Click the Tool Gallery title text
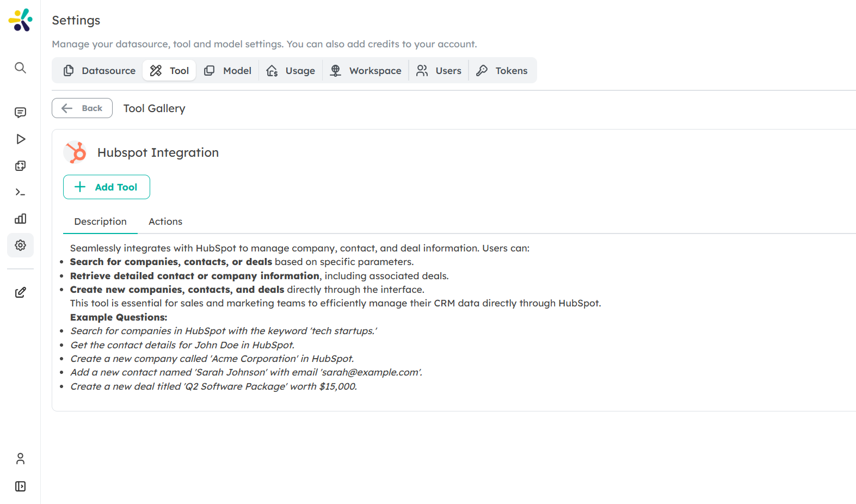Viewport: 856px width, 504px height. pyautogui.click(x=155, y=108)
